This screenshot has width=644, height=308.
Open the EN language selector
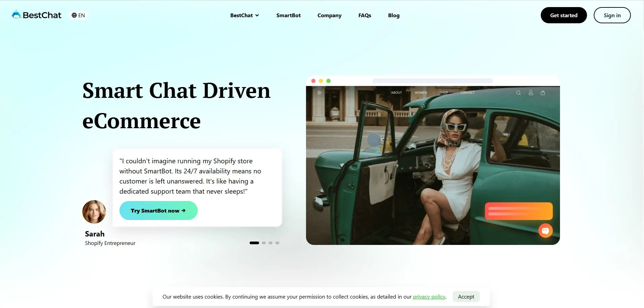[x=78, y=15]
